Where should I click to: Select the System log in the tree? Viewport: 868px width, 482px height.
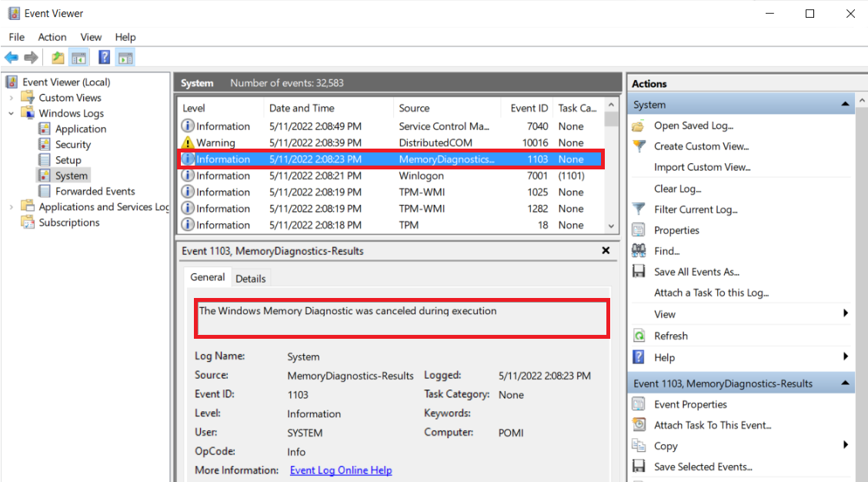[x=72, y=176]
